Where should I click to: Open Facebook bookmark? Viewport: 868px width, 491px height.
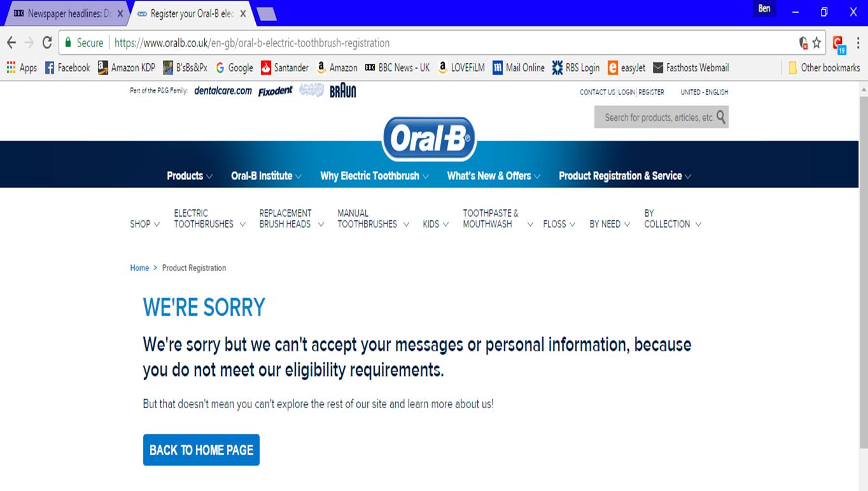click(67, 68)
